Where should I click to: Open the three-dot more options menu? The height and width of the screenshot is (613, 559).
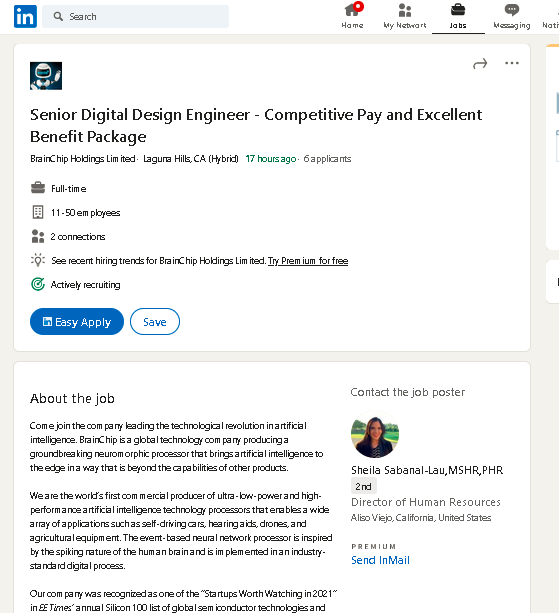coord(512,63)
